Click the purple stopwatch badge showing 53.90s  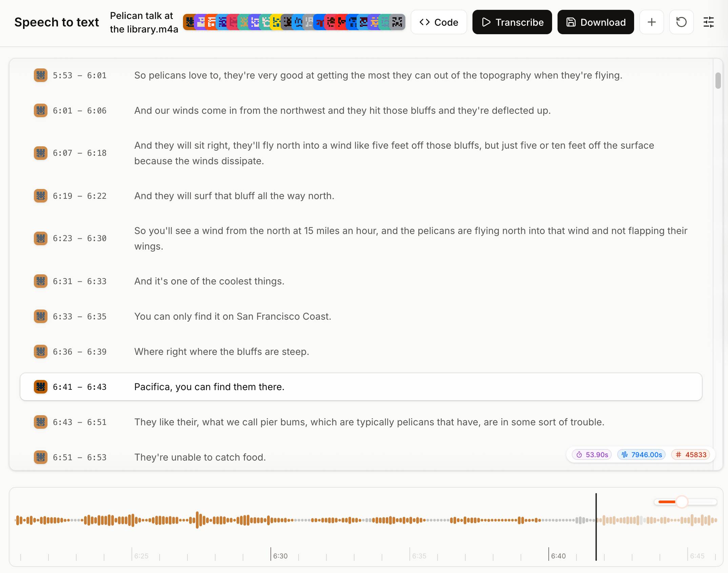[591, 455]
